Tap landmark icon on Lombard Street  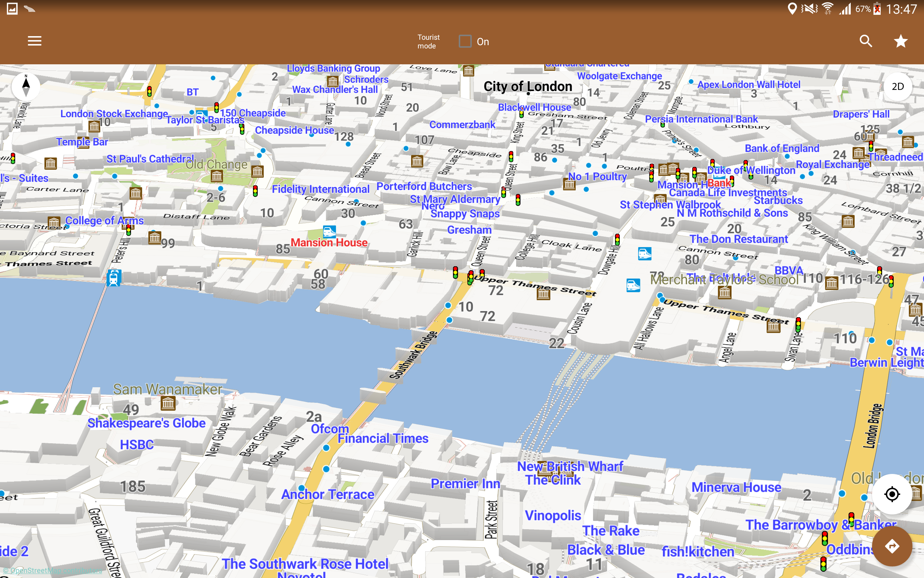tap(847, 221)
